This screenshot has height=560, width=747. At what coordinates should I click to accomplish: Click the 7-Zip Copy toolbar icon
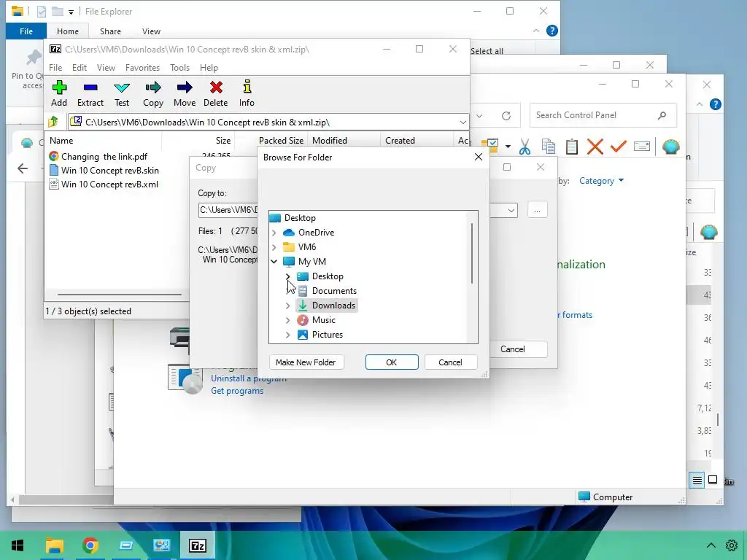(153, 87)
